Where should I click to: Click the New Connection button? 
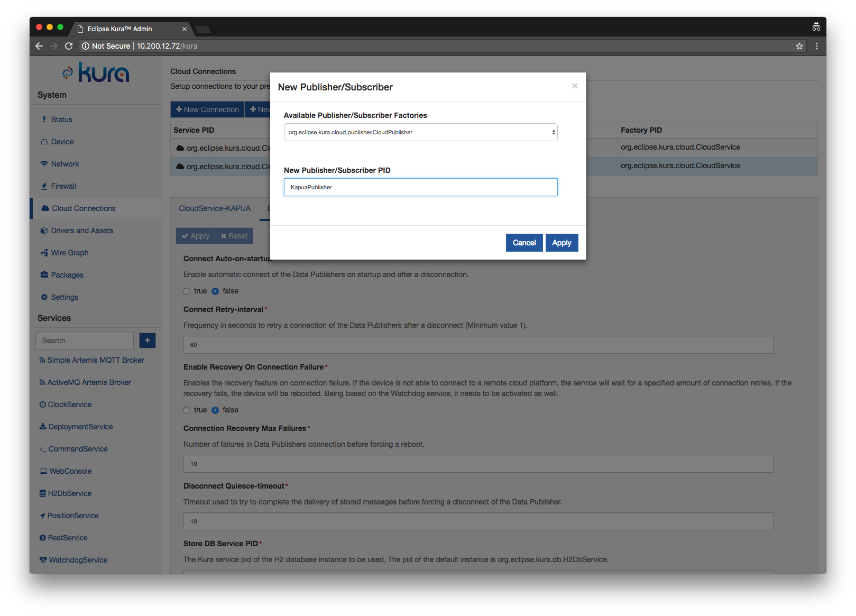tap(207, 109)
